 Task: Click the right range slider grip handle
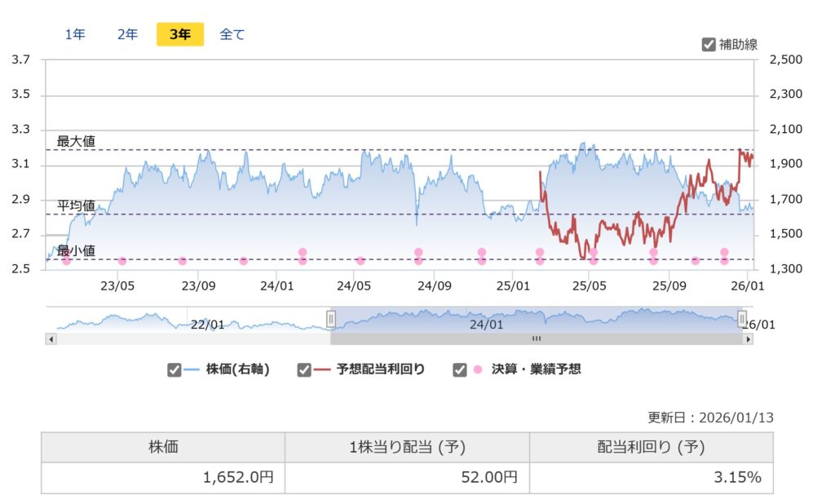click(742, 318)
